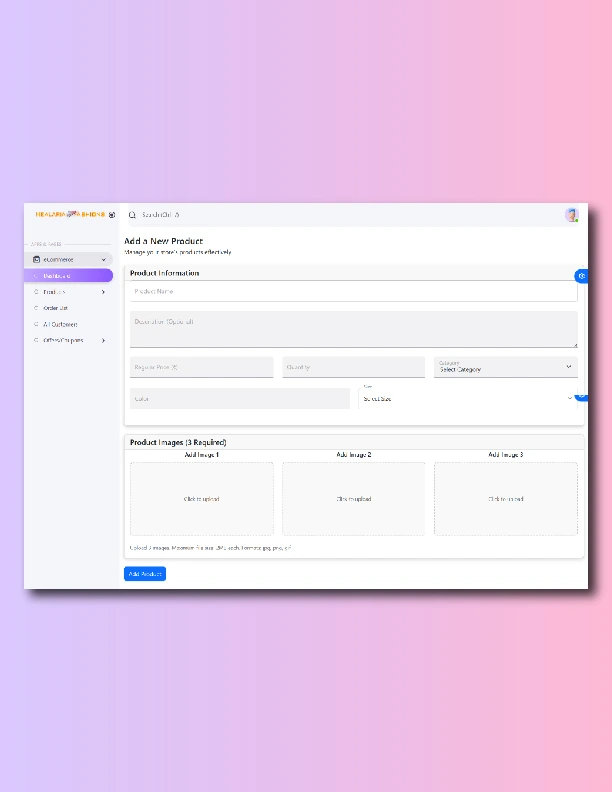This screenshot has width=612, height=792.
Task: Click the bullet icon beside All Customers
Action: [x=36, y=324]
